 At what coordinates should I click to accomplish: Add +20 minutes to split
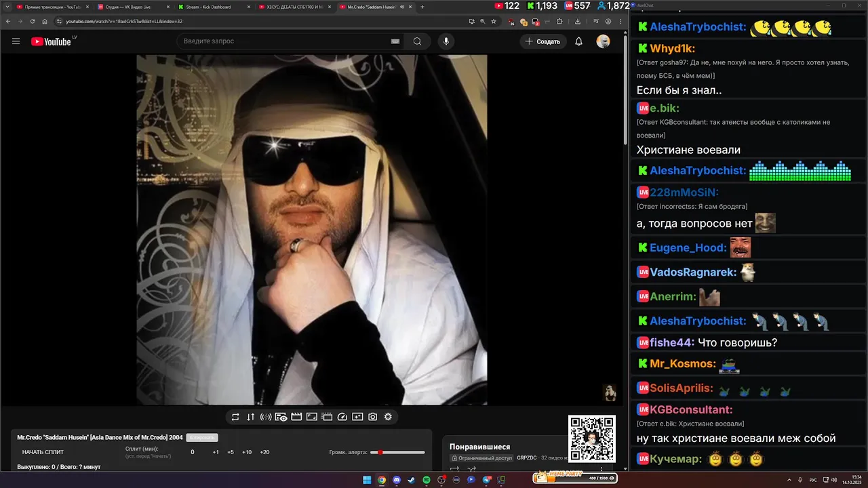coord(264,452)
